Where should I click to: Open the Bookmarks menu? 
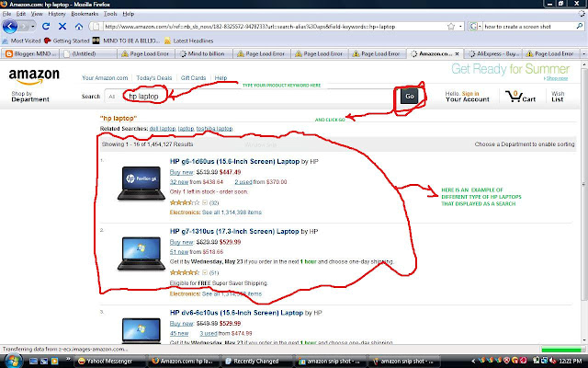pos(85,14)
